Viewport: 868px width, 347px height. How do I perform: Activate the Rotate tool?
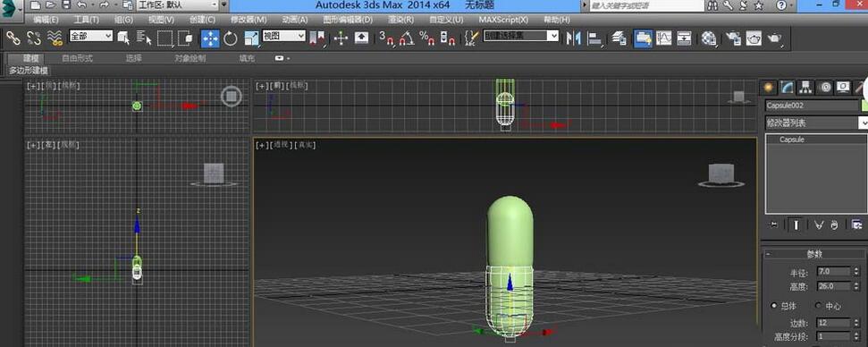click(231, 38)
